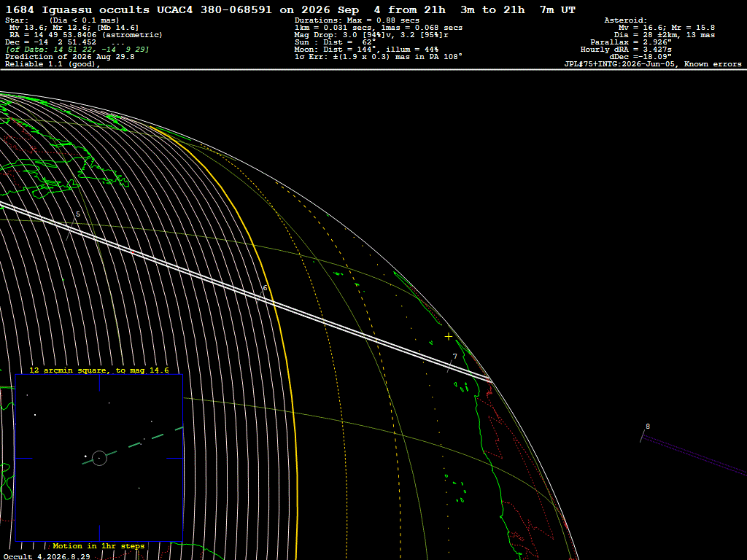The height and width of the screenshot is (560, 747).
Task: Click the circled target star in the chart
Action: point(99,458)
